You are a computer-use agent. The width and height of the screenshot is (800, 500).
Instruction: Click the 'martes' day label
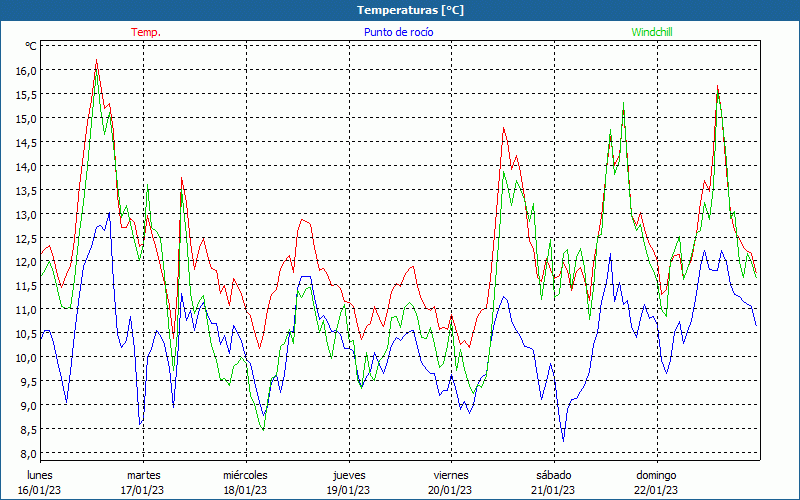[143, 475]
